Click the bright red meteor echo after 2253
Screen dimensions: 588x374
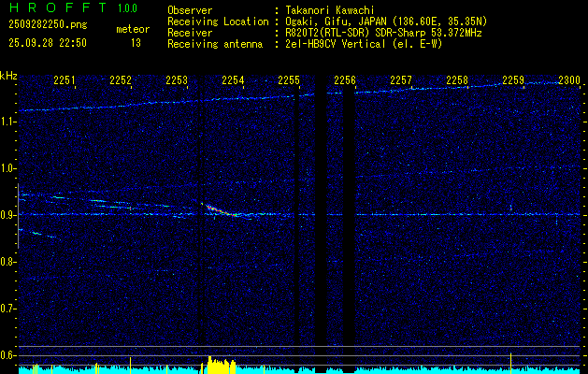click(220, 210)
